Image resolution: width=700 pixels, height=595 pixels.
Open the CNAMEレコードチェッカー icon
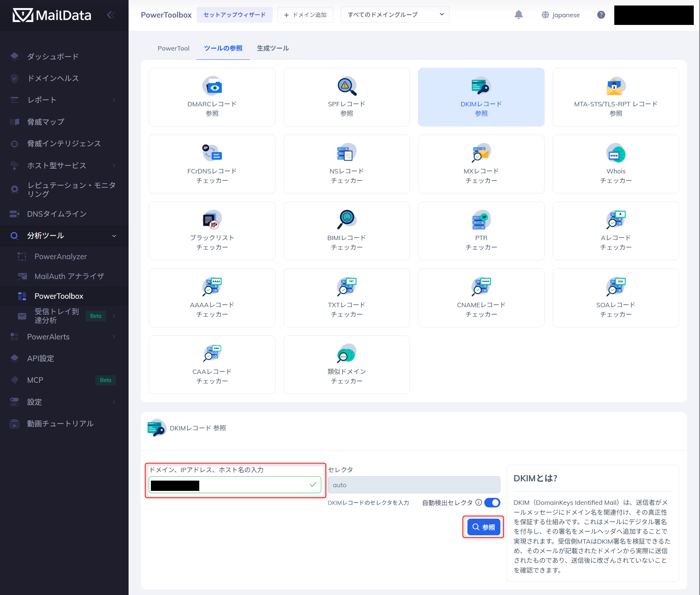click(x=481, y=287)
